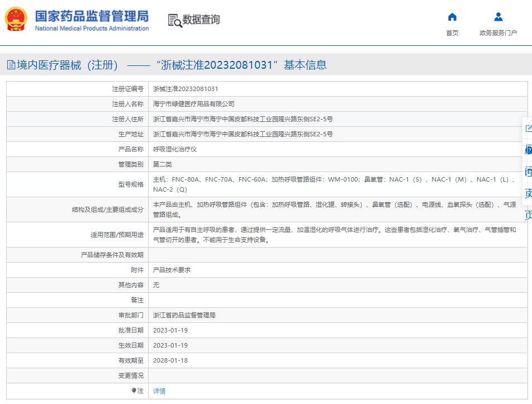Viewport: 532px width, 404px height.
Task: Click the 变更情况 row label
Action: (131, 376)
